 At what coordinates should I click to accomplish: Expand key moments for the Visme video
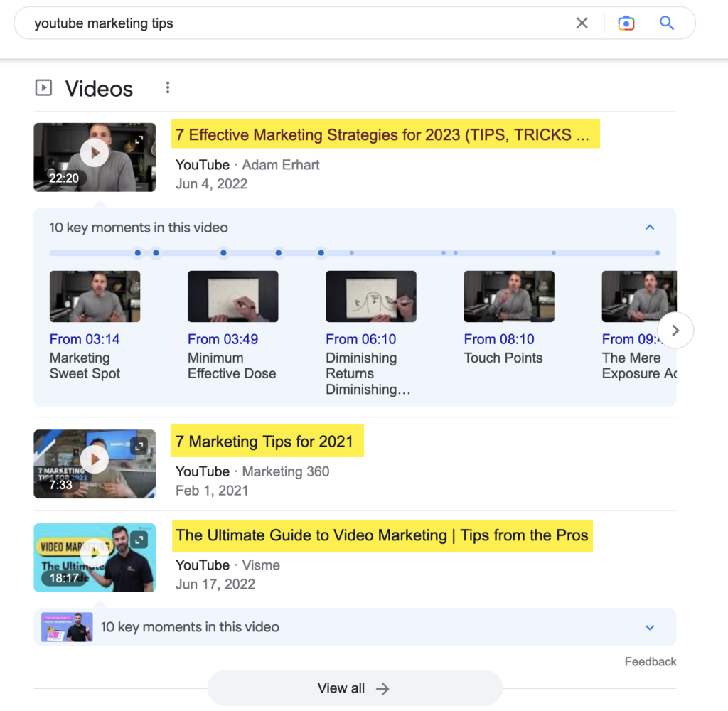pos(649,627)
